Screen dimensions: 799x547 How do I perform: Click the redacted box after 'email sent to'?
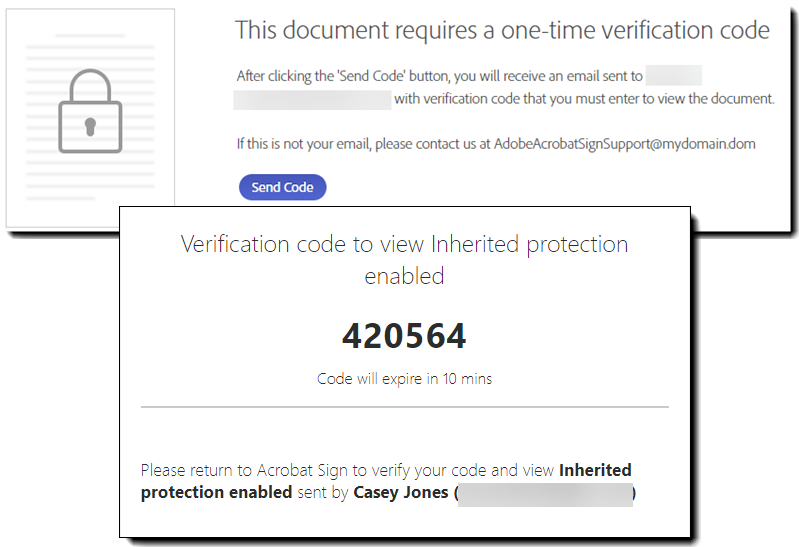click(673, 75)
